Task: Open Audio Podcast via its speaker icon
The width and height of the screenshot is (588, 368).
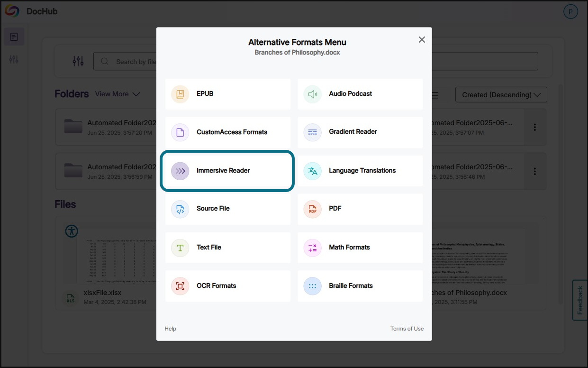Action: click(312, 94)
